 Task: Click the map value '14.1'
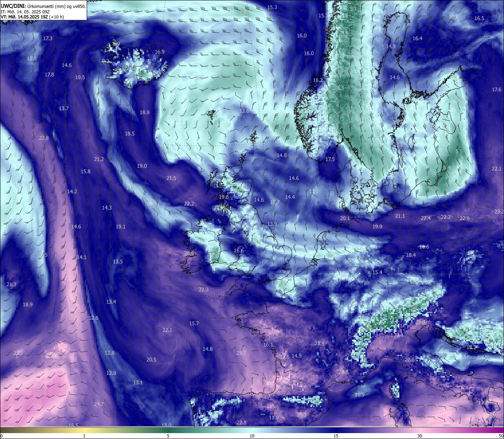point(82,257)
